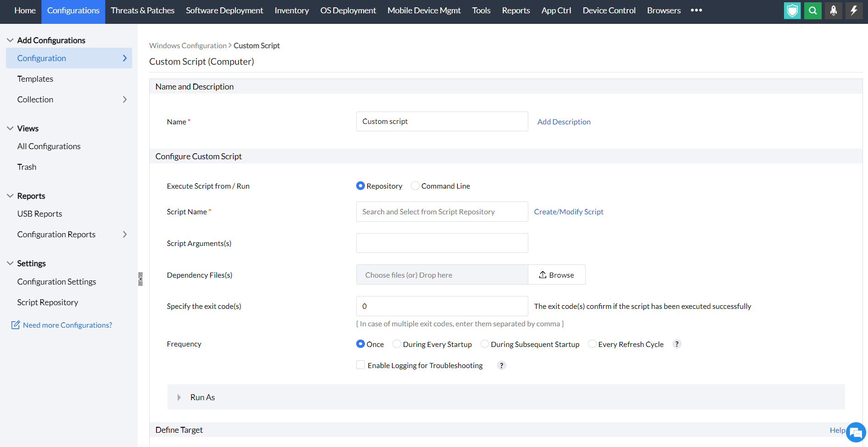868x447 pixels.
Task: Expand the Collection submenu chevron
Action: tap(124, 100)
